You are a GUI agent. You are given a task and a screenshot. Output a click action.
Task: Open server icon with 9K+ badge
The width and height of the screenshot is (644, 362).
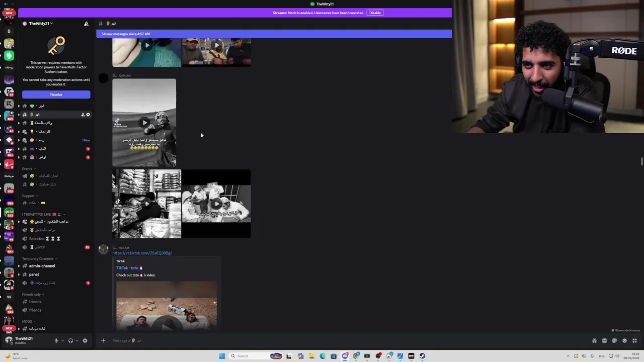9,248
